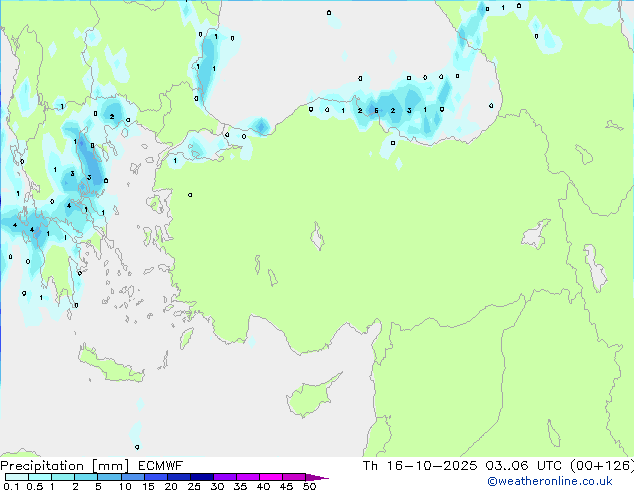Click the '5' precipitation value on Black Sea coast
The width and height of the screenshot is (634, 490).
(x=376, y=110)
